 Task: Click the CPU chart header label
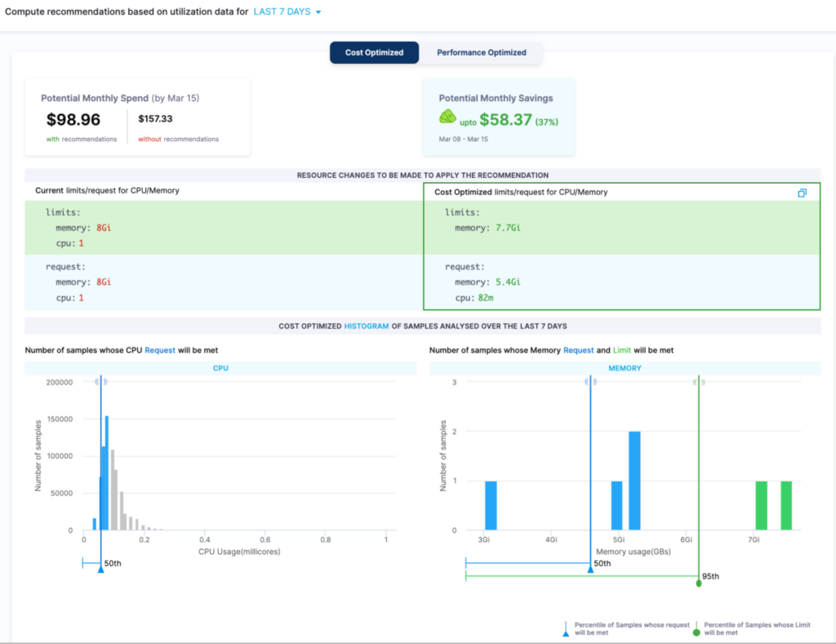(220, 368)
